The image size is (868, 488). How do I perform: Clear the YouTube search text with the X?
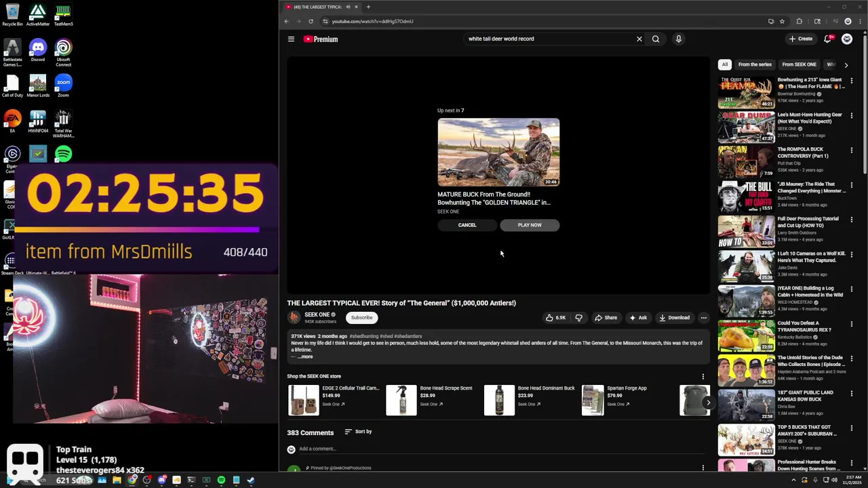(x=639, y=39)
